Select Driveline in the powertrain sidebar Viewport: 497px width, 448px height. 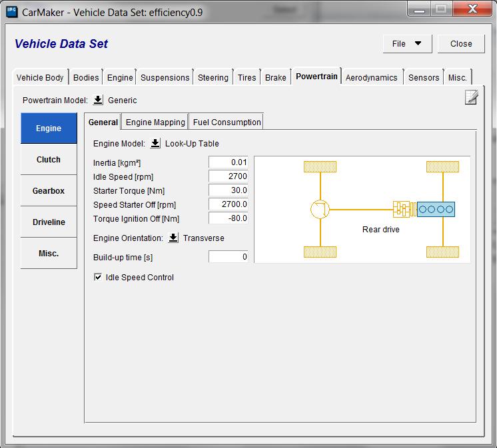point(49,222)
